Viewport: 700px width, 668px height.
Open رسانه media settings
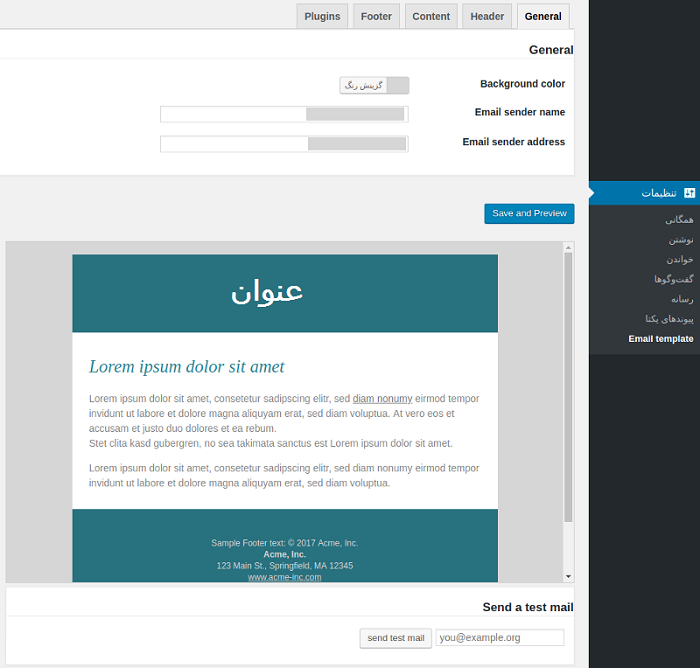[681, 299]
